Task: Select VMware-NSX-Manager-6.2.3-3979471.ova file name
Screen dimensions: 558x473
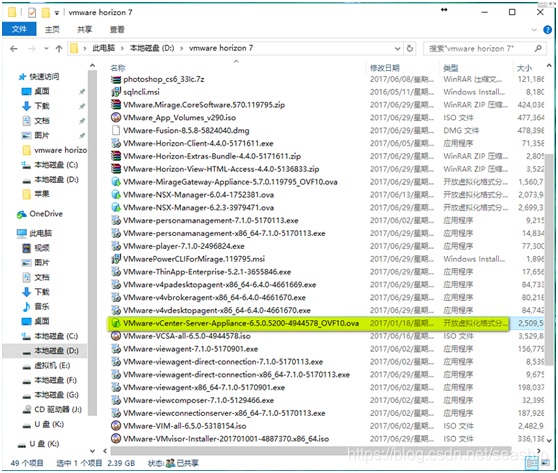Action: pos(199,207)
